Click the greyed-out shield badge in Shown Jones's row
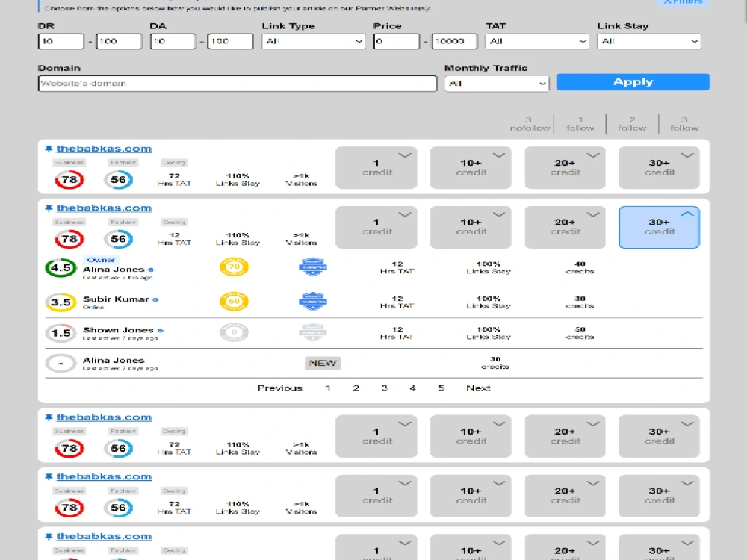This screenshot has height=560, width=747. click(312, 332)
